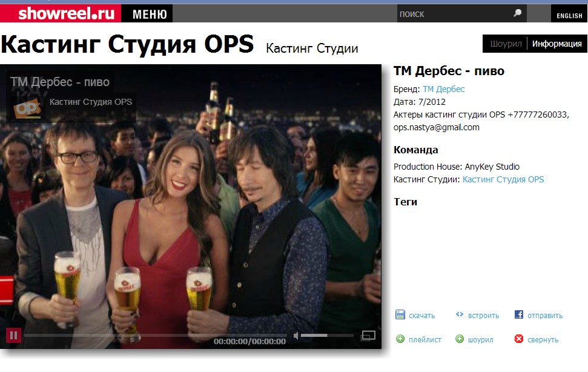Click the OPS studio logo in the player

tap(27, 108)
